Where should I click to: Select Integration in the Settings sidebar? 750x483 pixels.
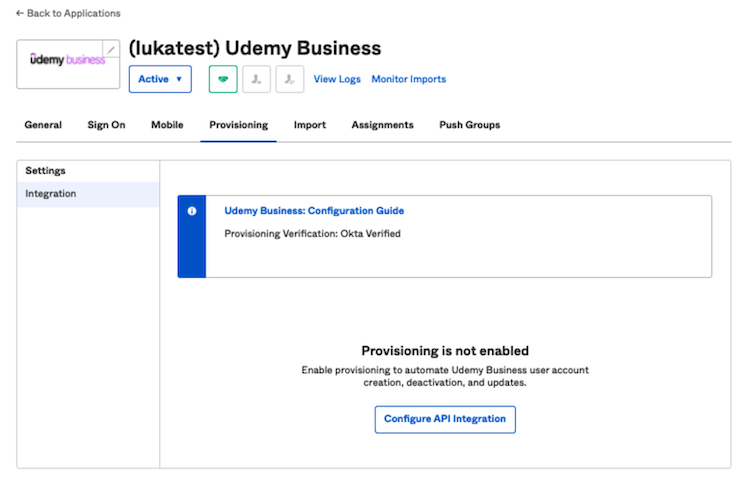pyautogui.click(x=51, y=194)
